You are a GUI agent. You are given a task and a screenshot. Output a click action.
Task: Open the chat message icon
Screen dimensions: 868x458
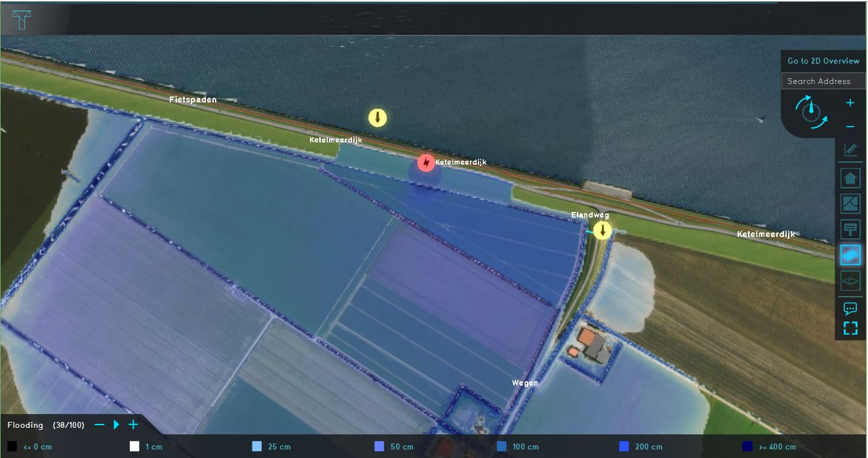pyautogui.click(x=850, y=308)
